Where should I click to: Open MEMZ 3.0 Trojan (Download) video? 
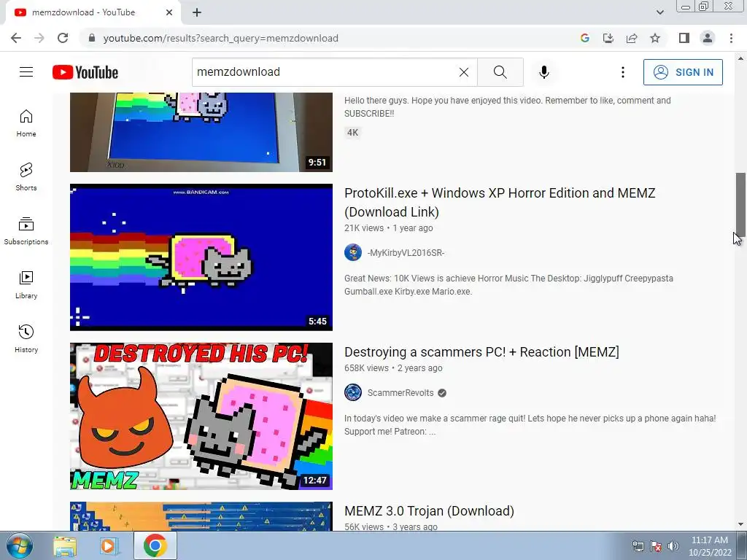point(429,511)
